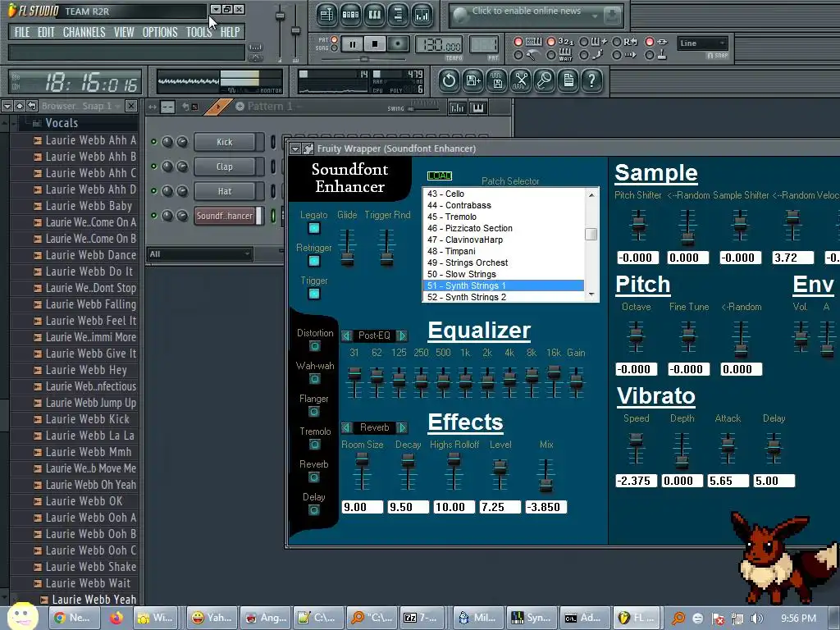Click the help question mark icon

click(x=592, y=81)
